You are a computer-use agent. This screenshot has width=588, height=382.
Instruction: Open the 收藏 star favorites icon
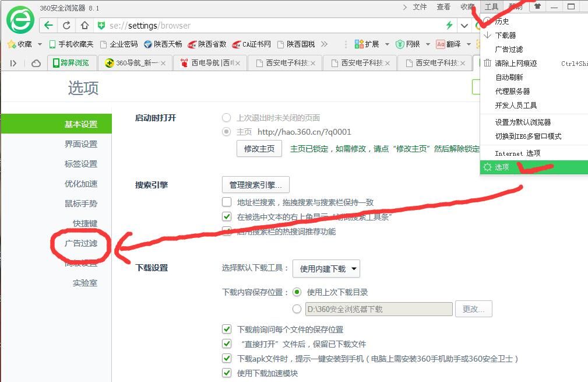pos(10,44)
